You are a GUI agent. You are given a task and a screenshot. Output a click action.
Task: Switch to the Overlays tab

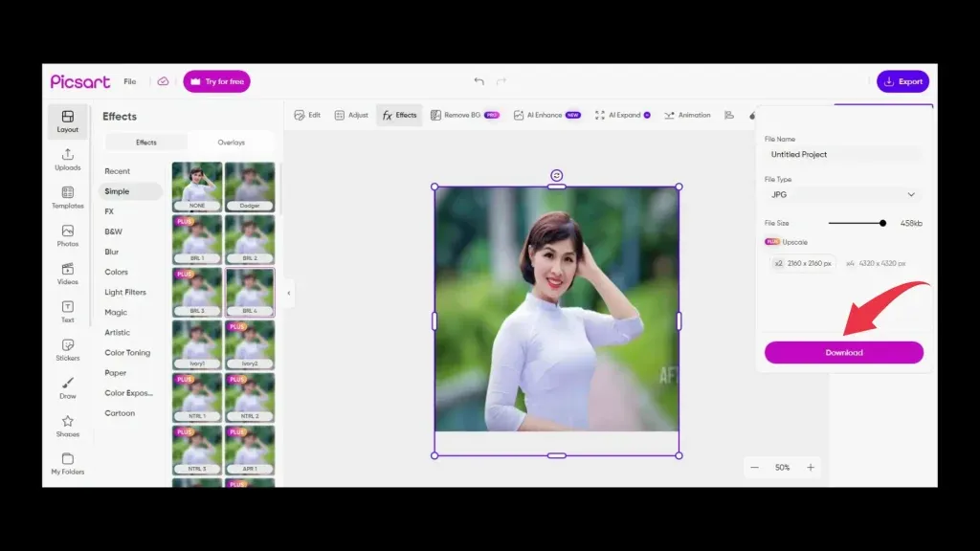click(232, 143)
